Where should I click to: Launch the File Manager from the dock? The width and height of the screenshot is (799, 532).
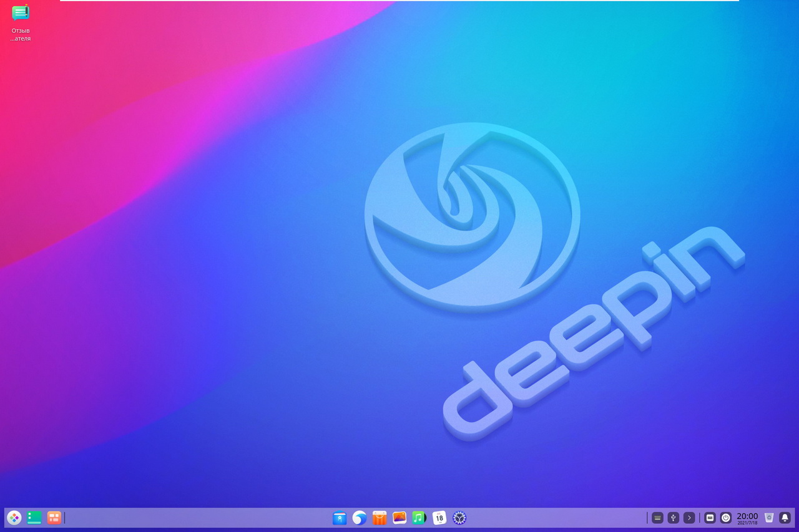[x=340, y=518]
